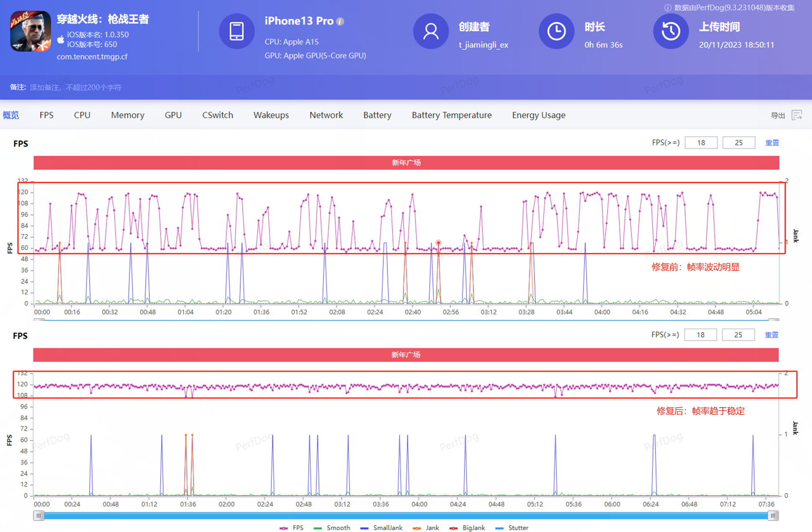
Task: Click the notes field 添加备注
Action: click(x=76, y=87)
